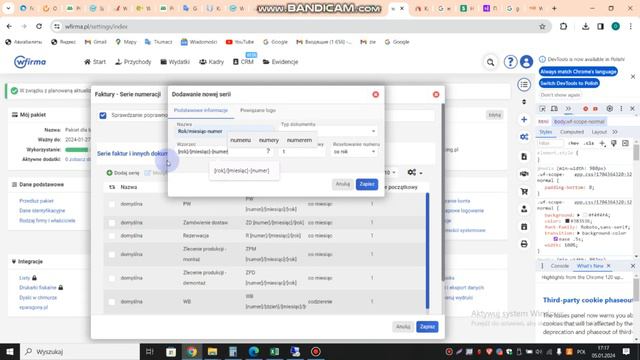
Task: Open Excel from the taskbar
Action: [274, 351]
